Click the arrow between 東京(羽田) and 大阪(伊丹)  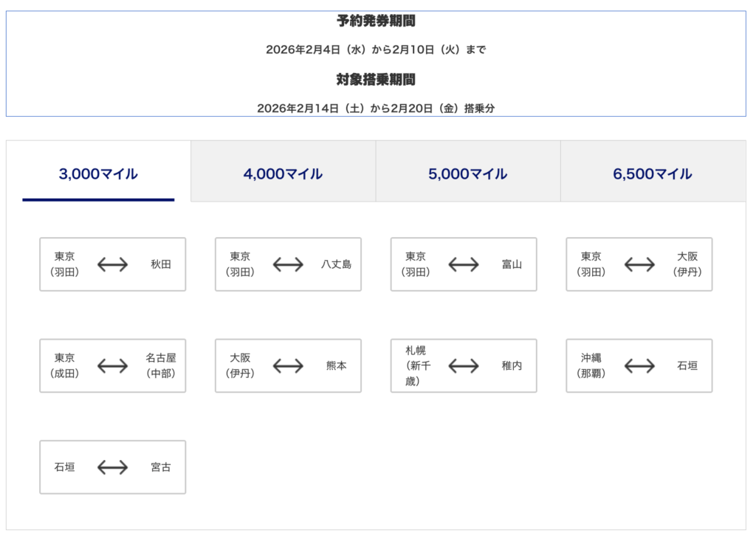[x=639, y=264]
